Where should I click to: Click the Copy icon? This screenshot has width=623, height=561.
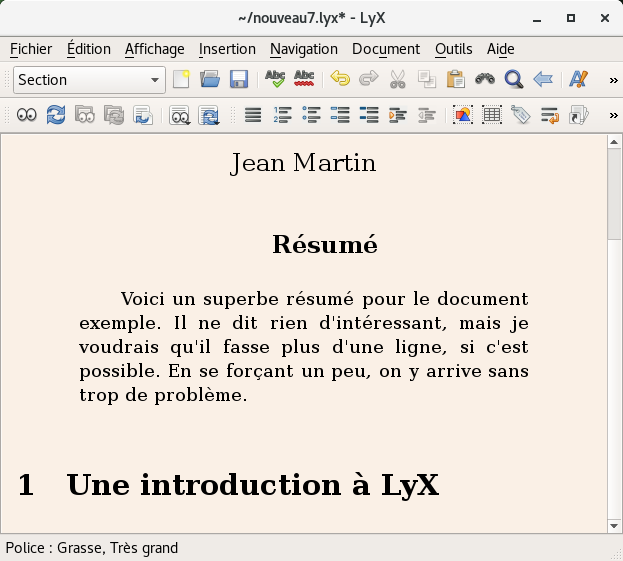pyautogui.click(x=427, y=79)
